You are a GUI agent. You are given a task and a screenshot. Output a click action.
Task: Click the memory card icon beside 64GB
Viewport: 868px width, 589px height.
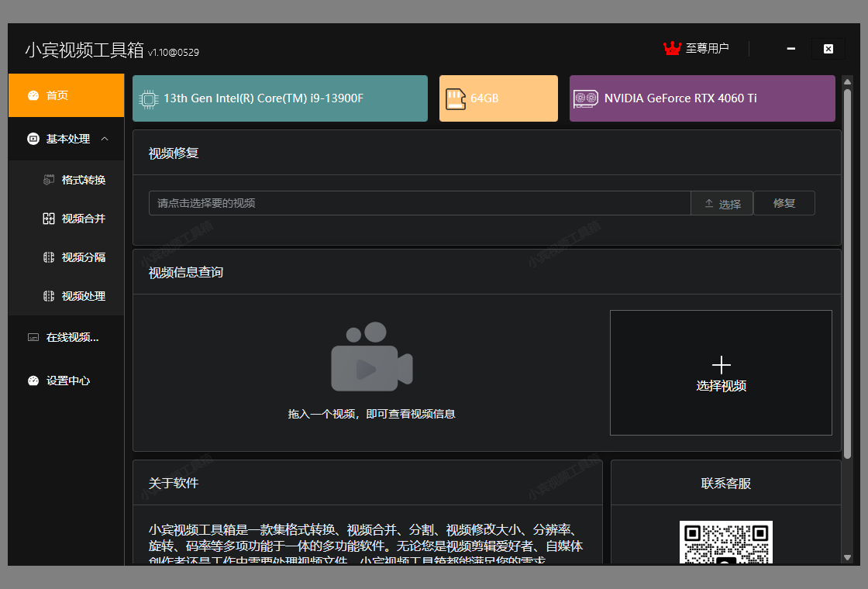click(456, 98)
